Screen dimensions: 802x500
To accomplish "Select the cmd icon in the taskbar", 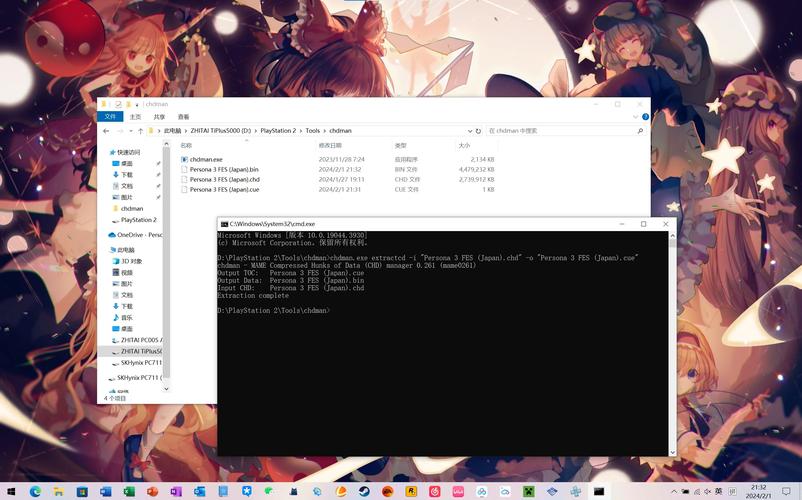I will pyautogui.click(x=599, y=491).
